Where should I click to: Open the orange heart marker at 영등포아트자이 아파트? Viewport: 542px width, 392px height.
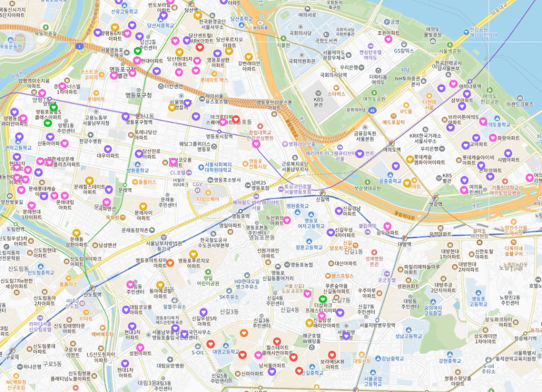(x=170, y=262)
